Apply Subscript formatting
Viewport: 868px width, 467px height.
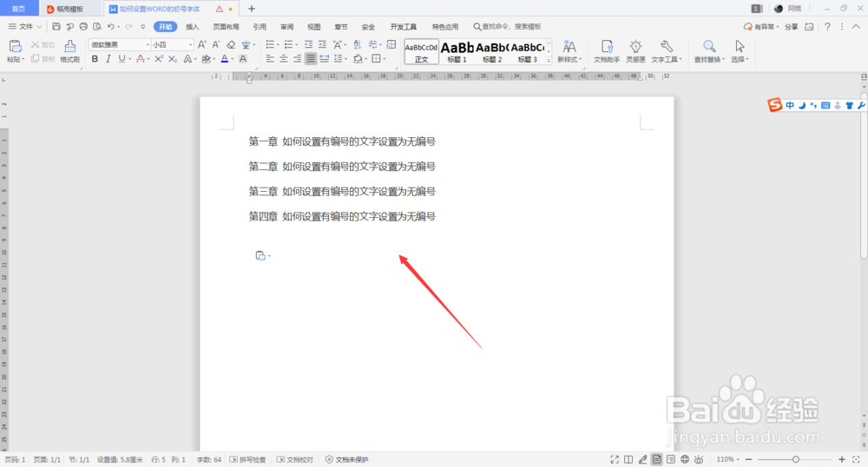173,59
